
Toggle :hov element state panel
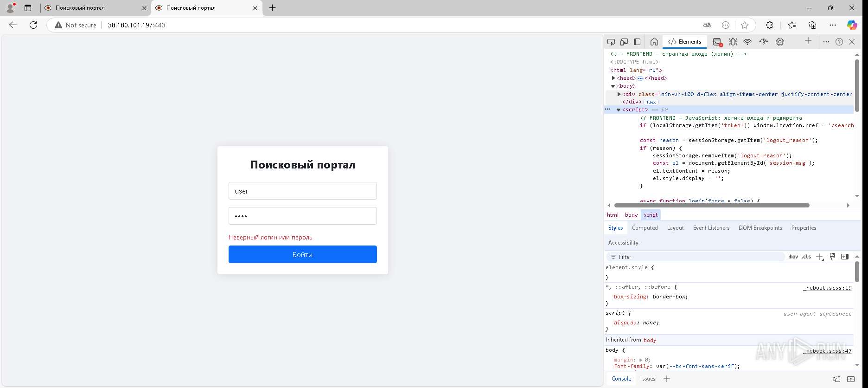coord(793,257)
